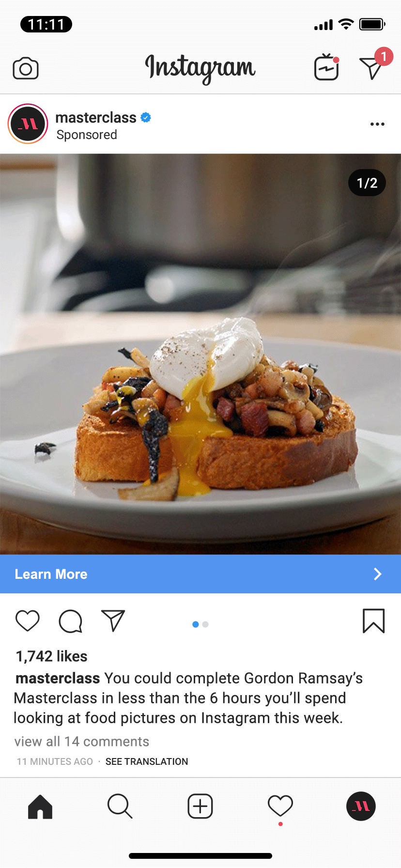Viewport: 401px width, 868px height.
Task: Save post with bookmark icon
Action: tap(374, 621)
